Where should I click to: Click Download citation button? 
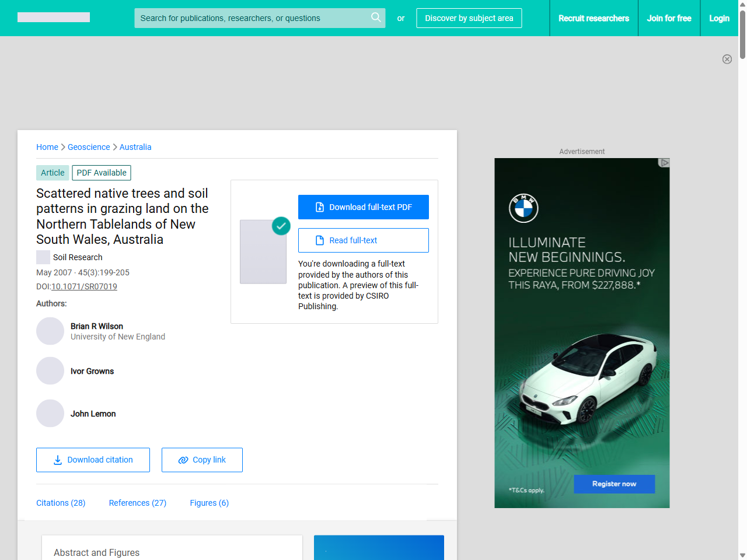pyautogui.click(x=93, y=460)
